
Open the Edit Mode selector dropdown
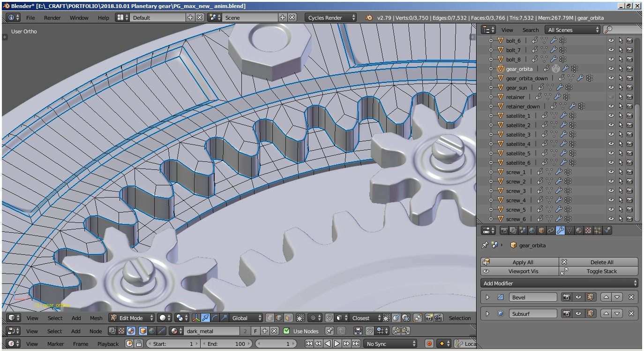(132, 318)
